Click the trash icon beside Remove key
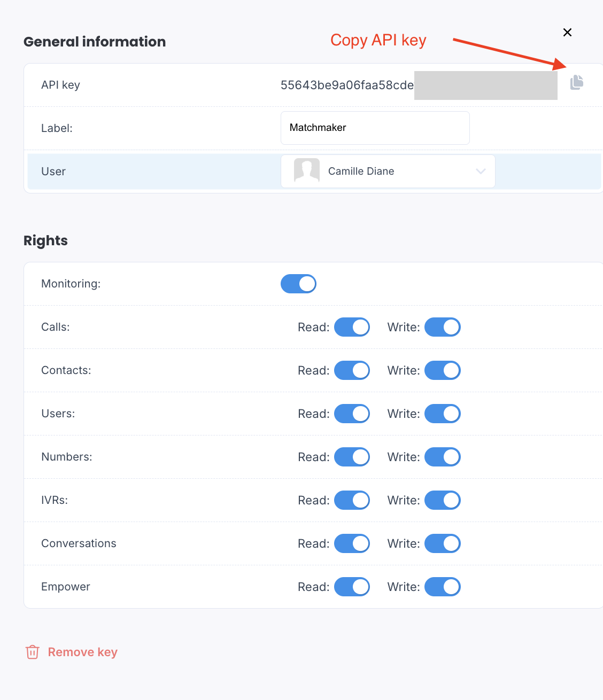603x700 pixels. (x=33, y=652)
